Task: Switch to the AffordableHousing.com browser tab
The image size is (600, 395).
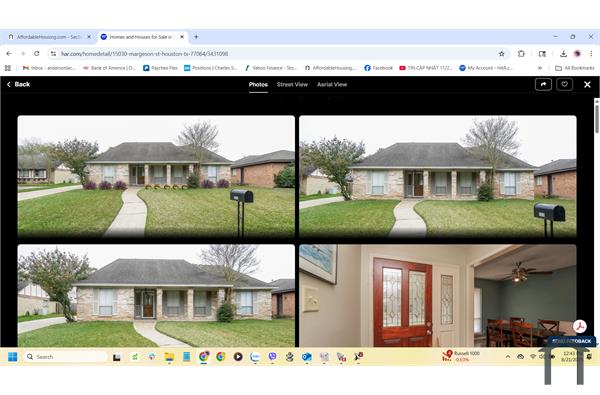Action: [x=49, y=37]
